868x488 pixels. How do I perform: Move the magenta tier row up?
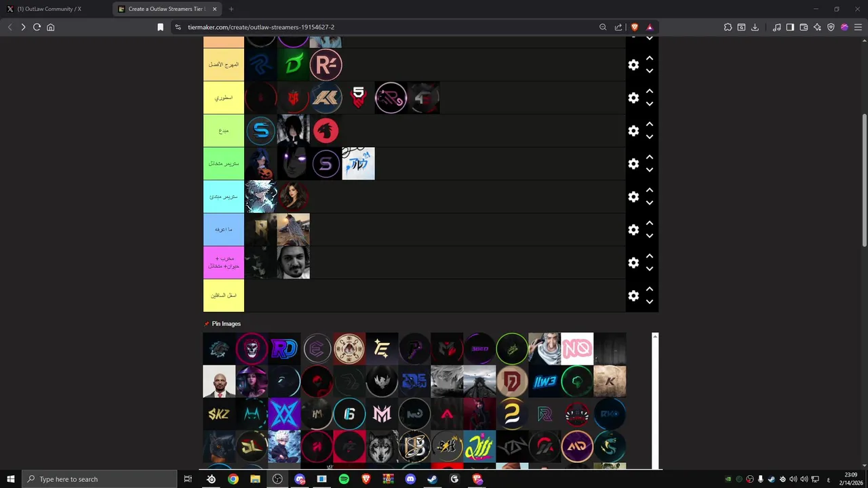[650, 256]
